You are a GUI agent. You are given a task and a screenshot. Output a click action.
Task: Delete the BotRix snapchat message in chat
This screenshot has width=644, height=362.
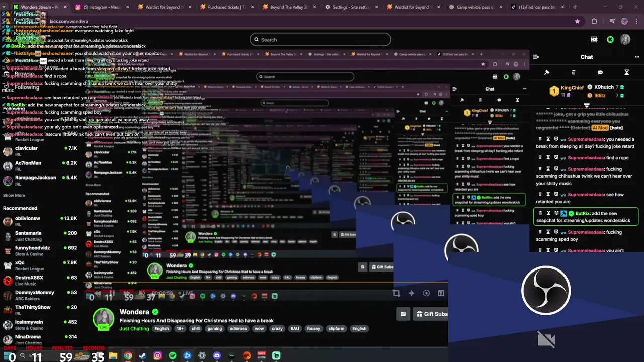(x=540, y=213)
